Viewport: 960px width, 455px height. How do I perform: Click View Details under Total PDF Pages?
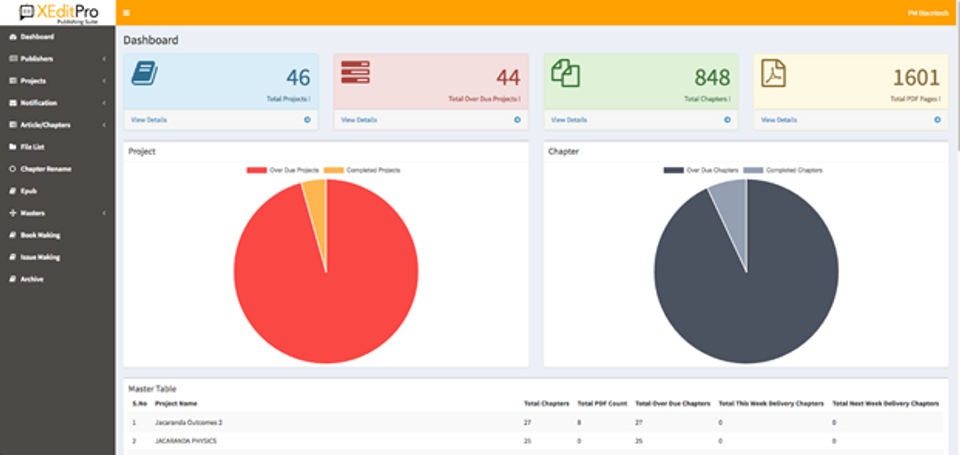click(x=779, y=120)
